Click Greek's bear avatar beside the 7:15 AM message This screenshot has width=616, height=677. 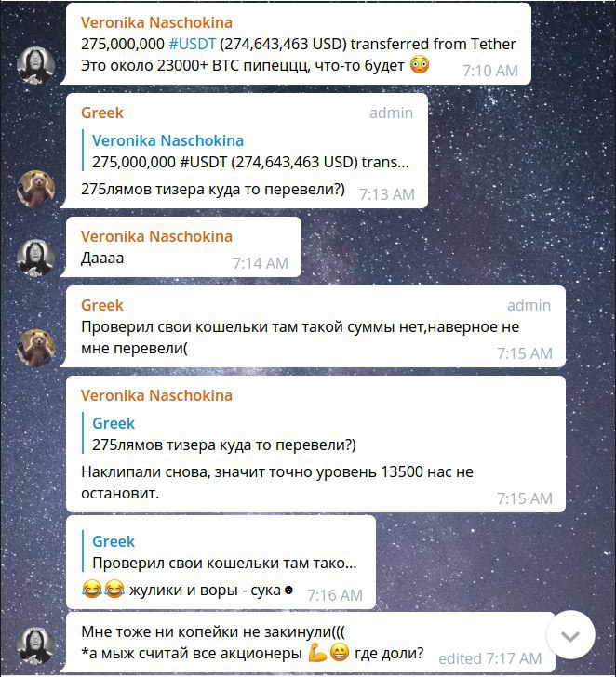pyautogui.click(x=35, y=348)
